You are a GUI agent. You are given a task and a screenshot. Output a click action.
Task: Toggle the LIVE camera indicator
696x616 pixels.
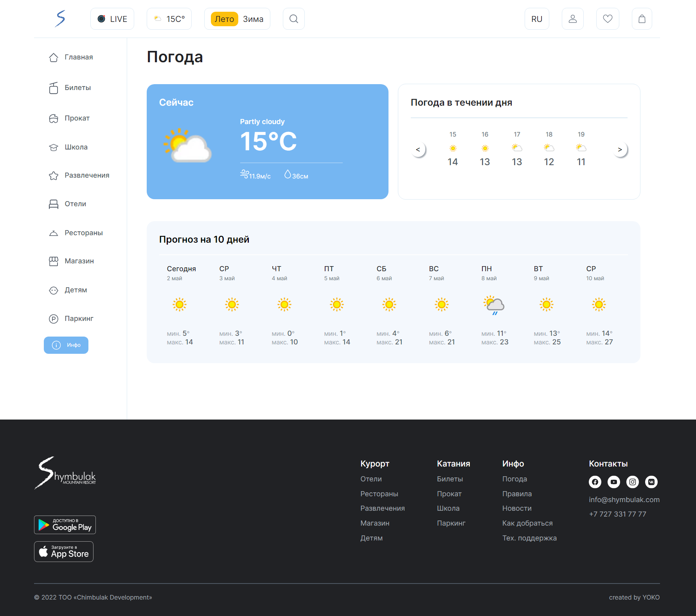(x=112, y=18)
